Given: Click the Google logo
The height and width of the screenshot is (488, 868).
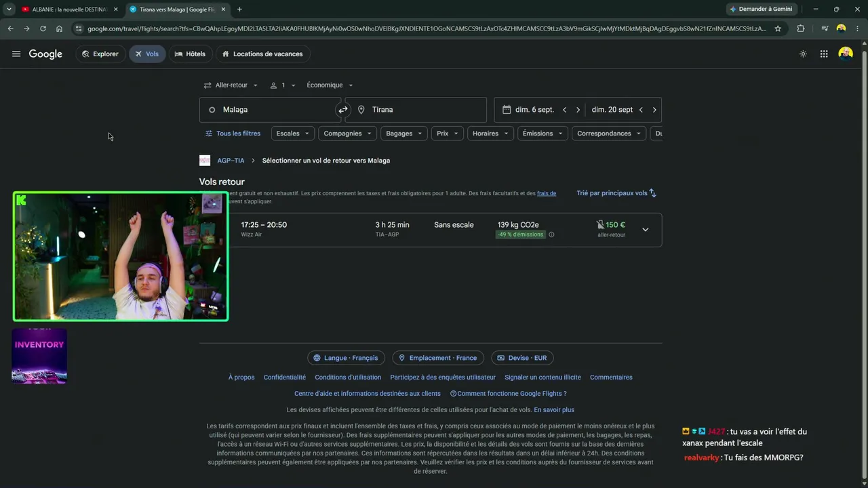Looking at the screenshot, I should coord(45,54).
